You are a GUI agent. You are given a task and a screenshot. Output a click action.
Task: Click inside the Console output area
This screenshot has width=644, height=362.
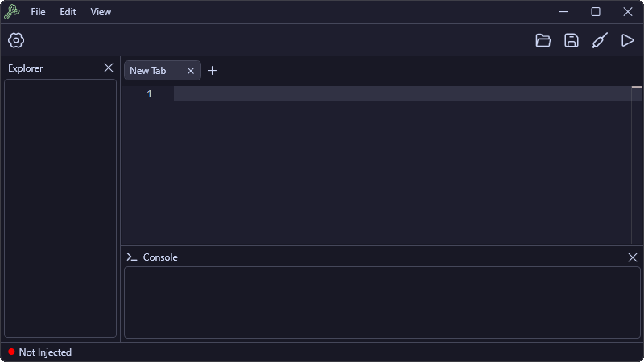point(382,302)
